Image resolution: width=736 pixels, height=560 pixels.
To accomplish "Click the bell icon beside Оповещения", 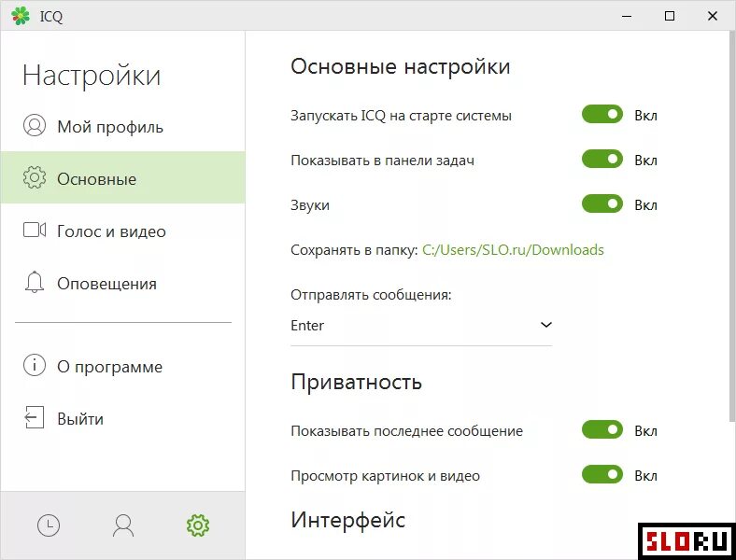I will coord(35,282).
